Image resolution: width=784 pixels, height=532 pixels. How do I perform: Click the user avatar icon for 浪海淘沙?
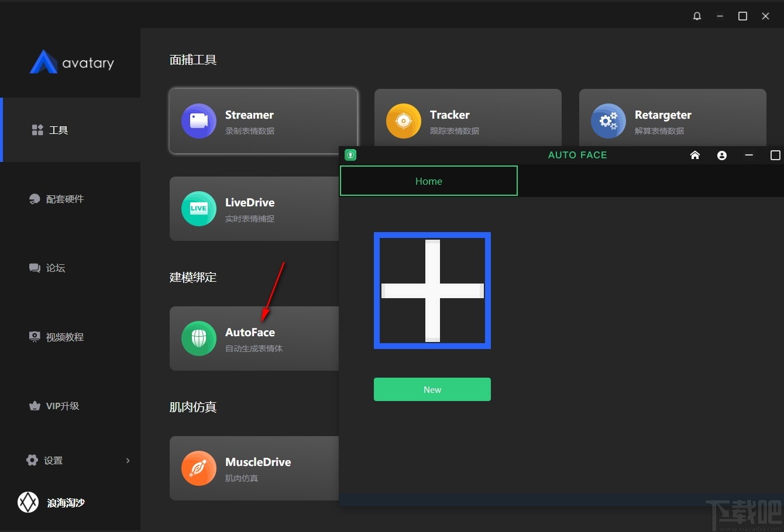[x=28, y=502]
